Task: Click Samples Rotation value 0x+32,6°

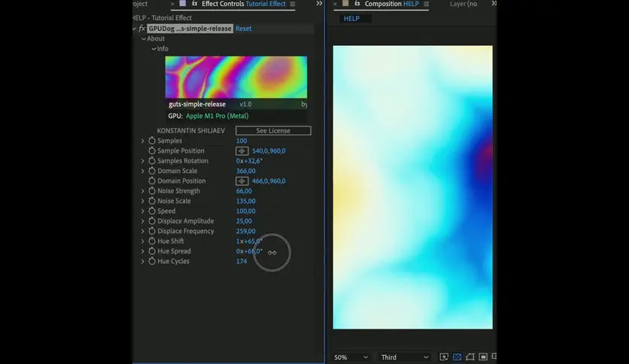Action: point(249,161)
